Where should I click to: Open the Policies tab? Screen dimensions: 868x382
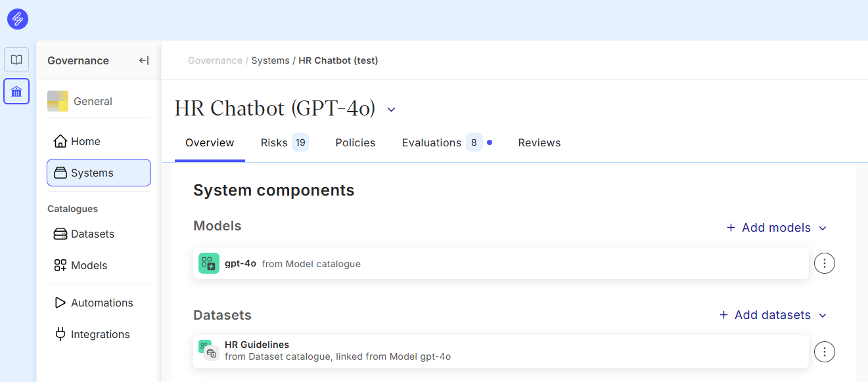(x=355, y=142)
